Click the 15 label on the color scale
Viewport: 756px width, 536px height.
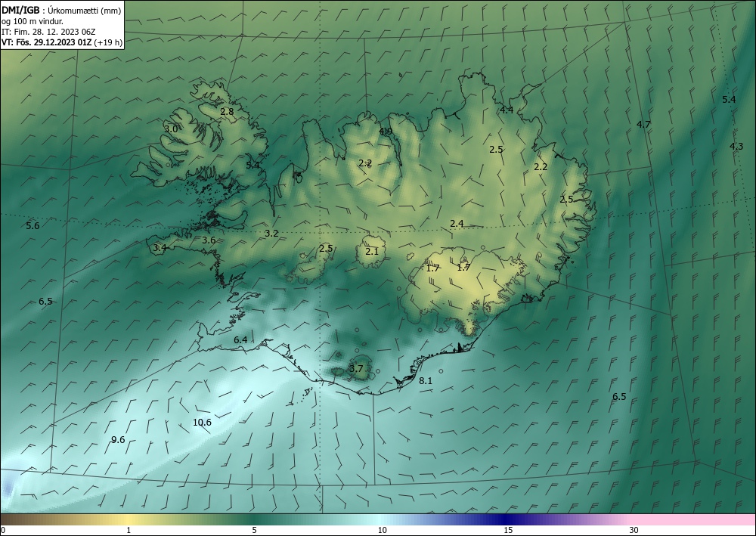(x=508, y=530)
